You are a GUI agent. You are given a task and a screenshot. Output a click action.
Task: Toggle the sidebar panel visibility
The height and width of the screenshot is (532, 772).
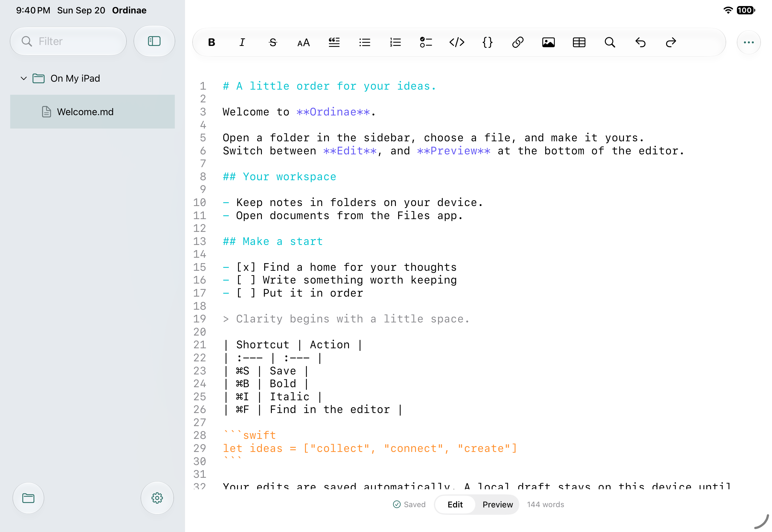[x=154, y=41]
